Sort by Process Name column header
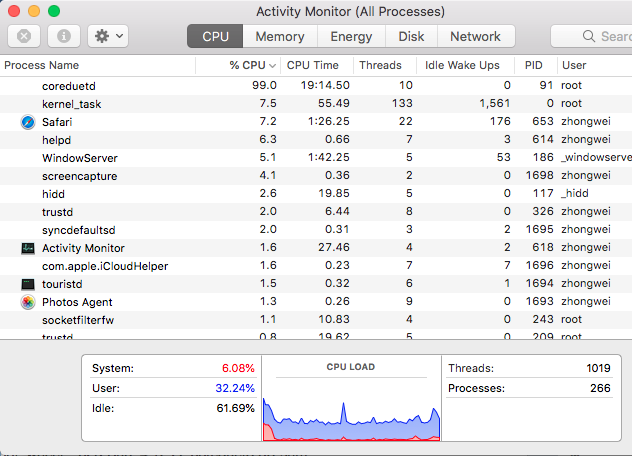This screenshot has width=632, height=456. tap(98, 65)
